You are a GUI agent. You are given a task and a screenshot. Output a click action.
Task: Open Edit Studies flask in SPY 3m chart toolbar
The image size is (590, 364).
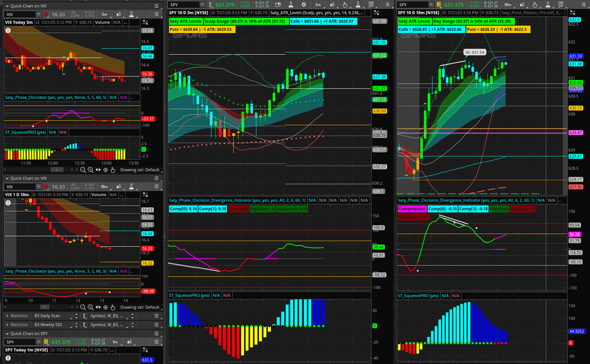pos(291,4)
